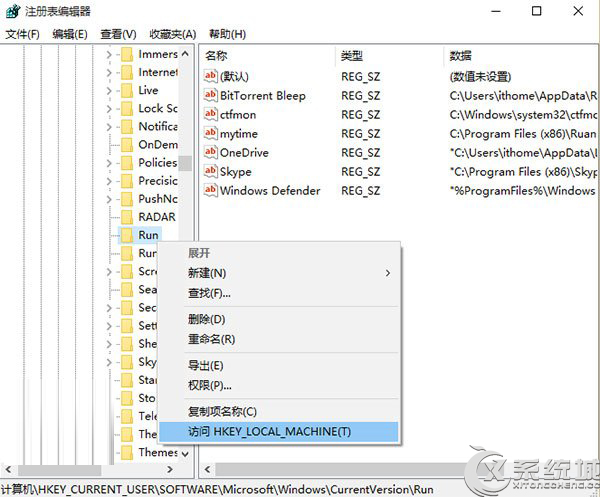Viewport: 600px width, 497px height.
Task: Select the Windows Defender value name
Action: [x=270, y=191]
